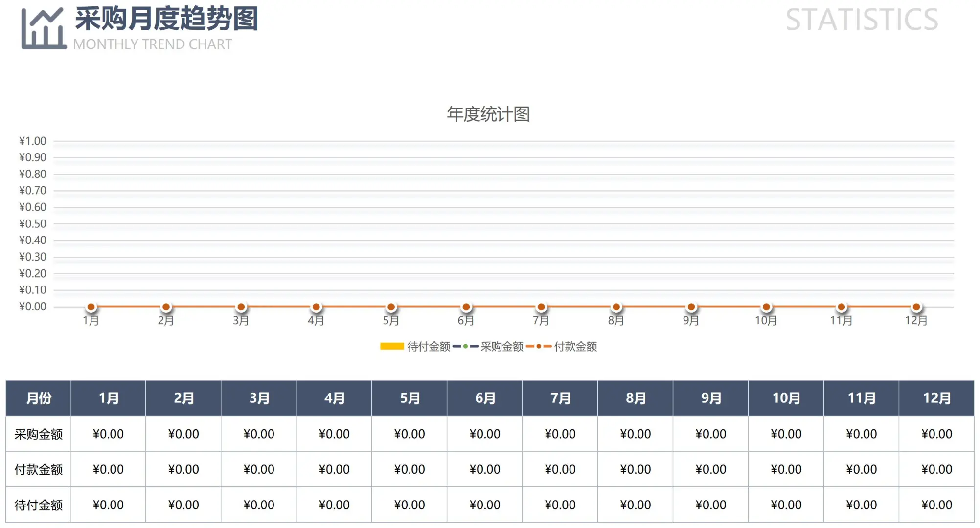Select the 6月 data point on the chart
This screenshot has width=980, height=528.
click(x=466, y=306)
